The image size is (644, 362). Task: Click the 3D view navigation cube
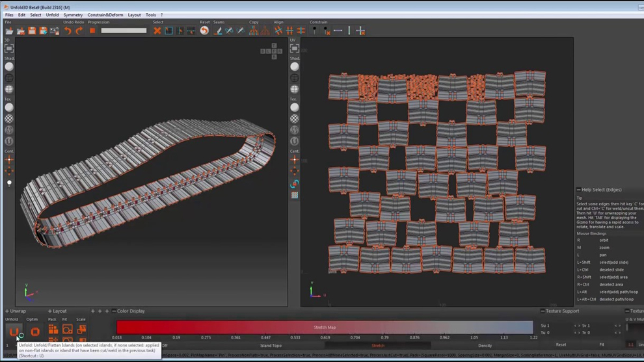tap(271, 51)
